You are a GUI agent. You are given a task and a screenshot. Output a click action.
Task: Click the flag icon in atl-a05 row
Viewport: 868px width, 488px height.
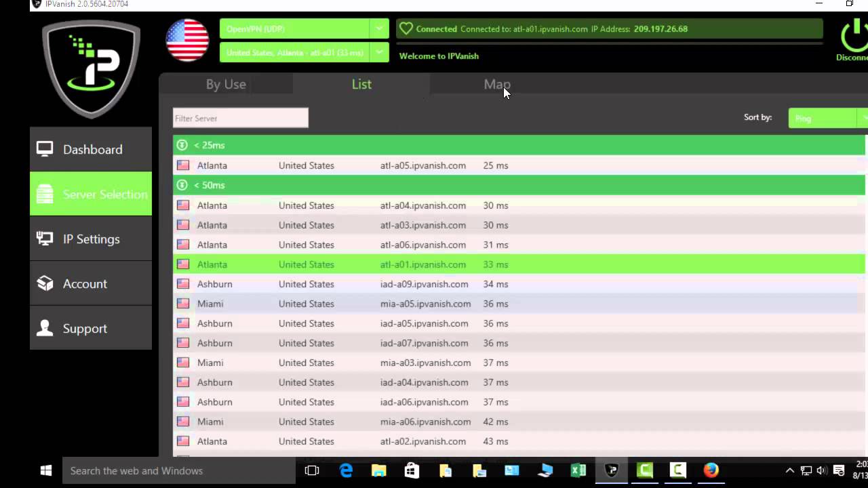point(183,165)
